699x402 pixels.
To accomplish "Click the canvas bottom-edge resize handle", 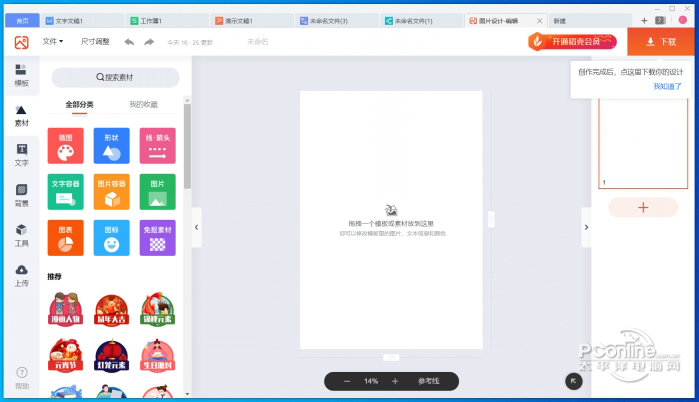I will [391, 357].
